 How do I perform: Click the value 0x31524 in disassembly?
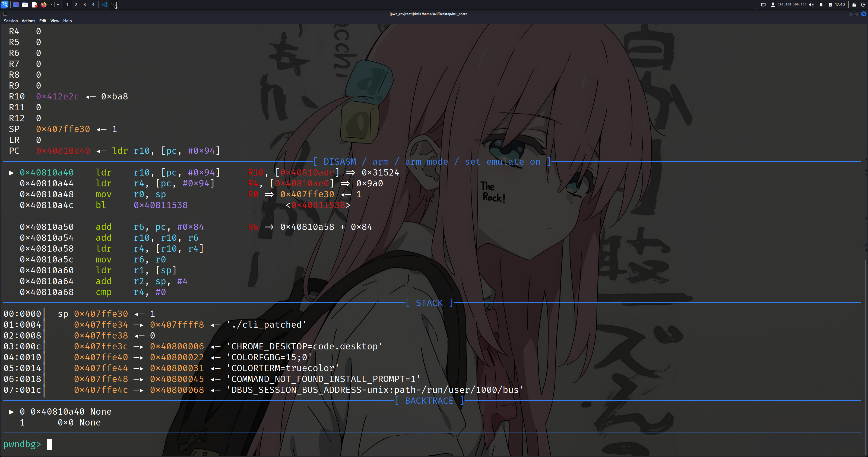tap(381, 173)
